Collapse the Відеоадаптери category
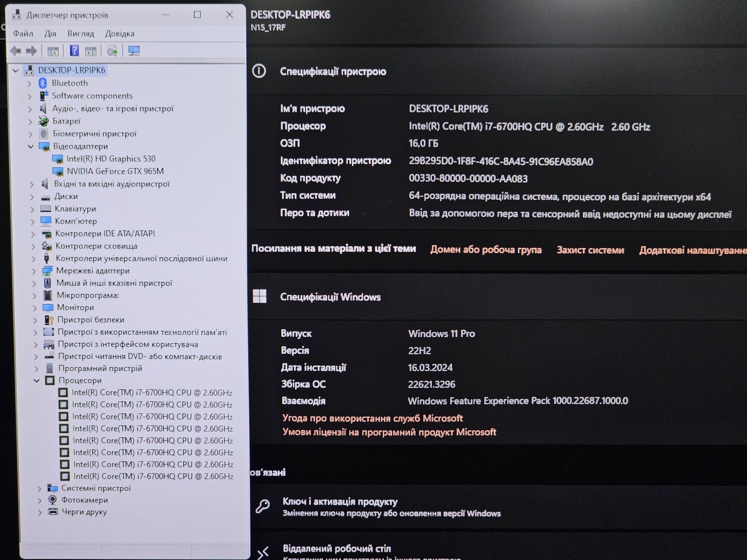 tap(31, 146)
